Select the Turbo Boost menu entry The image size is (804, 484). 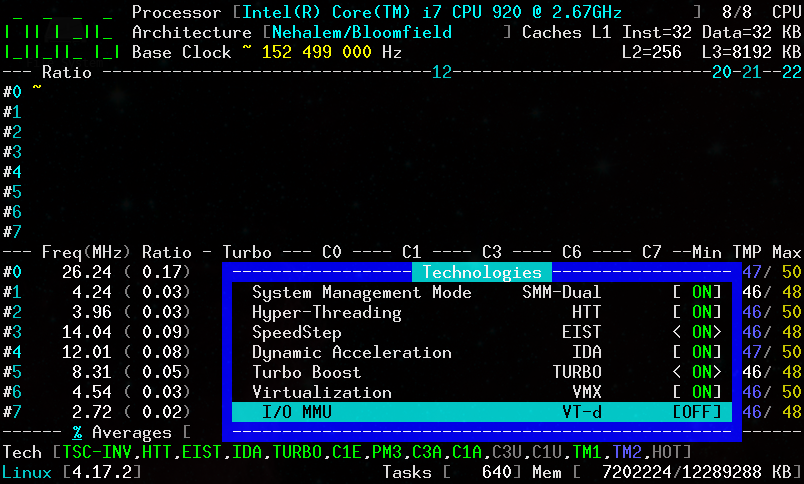click(307, 372)
